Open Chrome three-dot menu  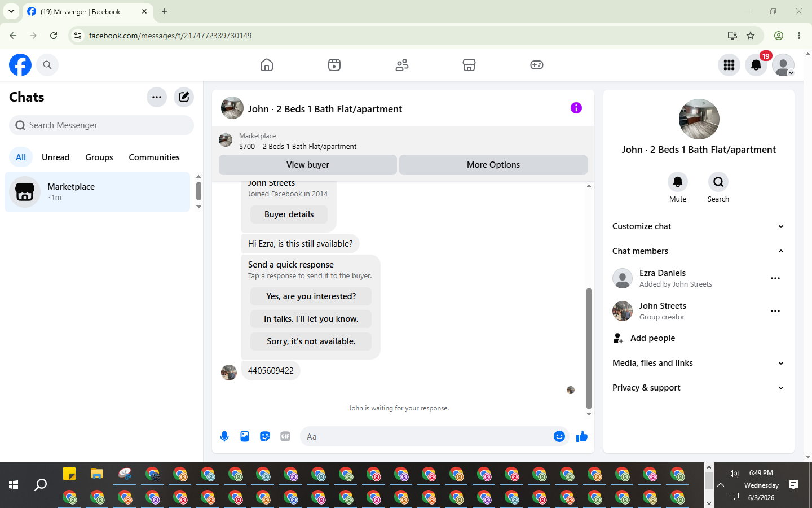(x=799, y=36)
